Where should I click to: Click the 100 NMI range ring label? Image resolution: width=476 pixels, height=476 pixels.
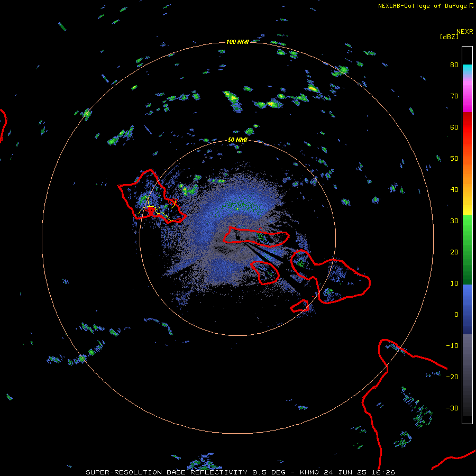click(237, 42)
